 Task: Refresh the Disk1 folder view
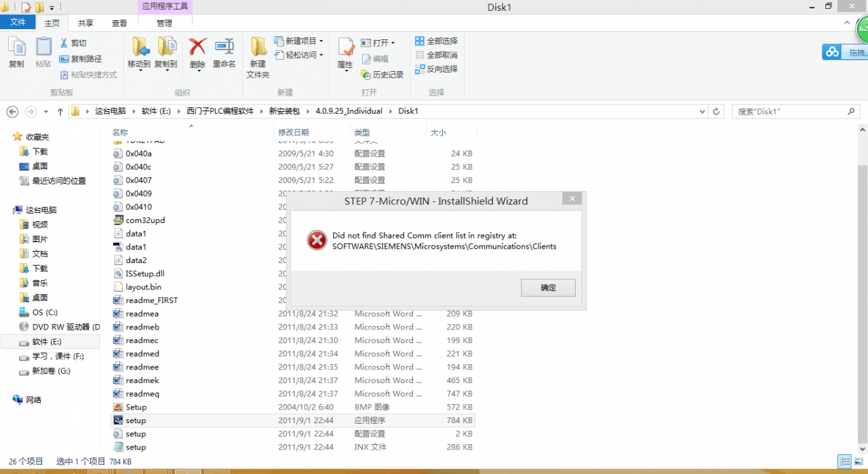pyautogui.click(x=716, y=111)
